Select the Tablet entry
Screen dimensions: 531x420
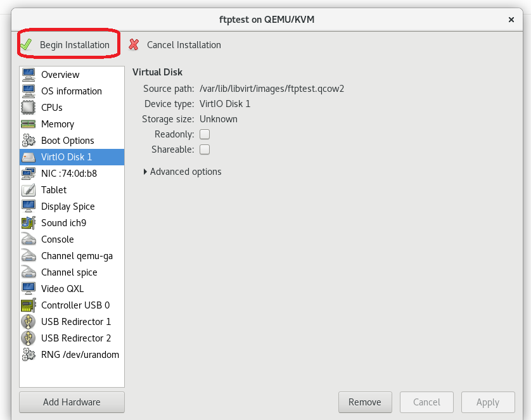click(x=72, y=190)
